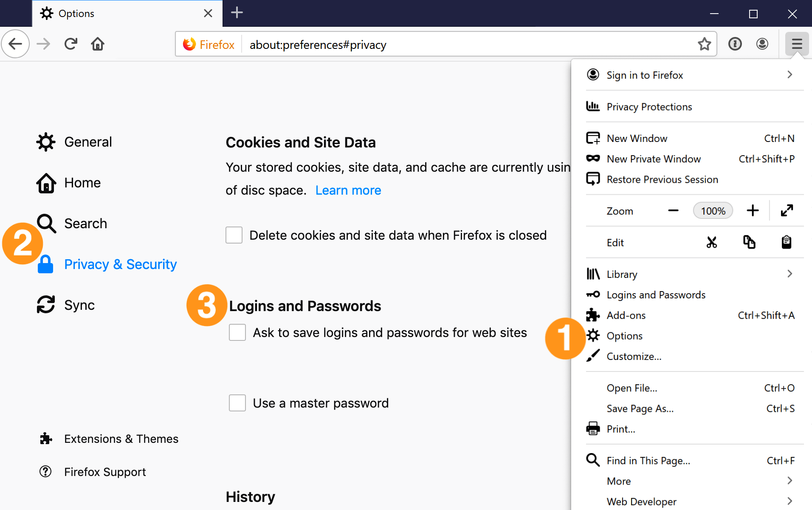Open Extensions & Themes

click(121, 439)
